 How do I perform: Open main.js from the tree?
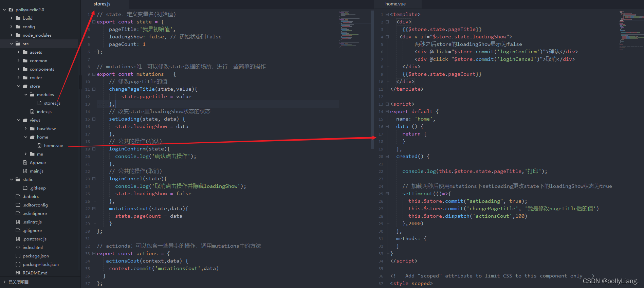(x=37, y=171)
